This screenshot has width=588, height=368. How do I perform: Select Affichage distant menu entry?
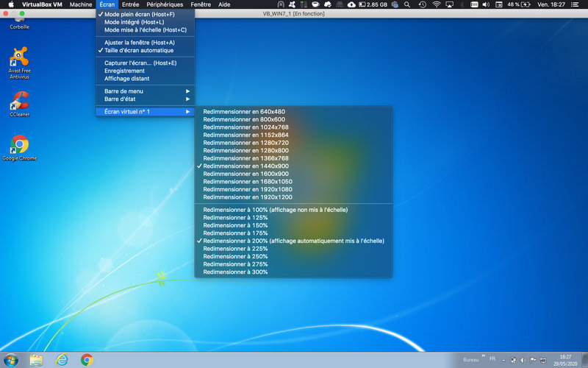(145, 79)
